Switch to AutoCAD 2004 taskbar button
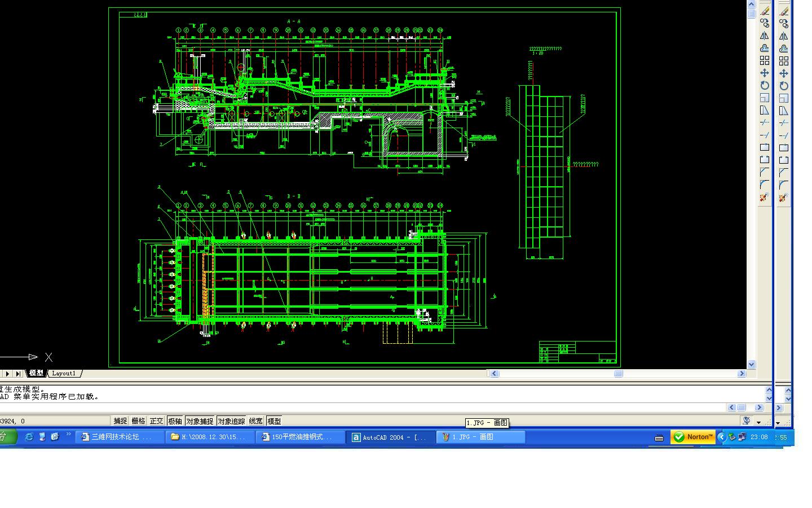 pyautogui.click(x=391, y=437)
